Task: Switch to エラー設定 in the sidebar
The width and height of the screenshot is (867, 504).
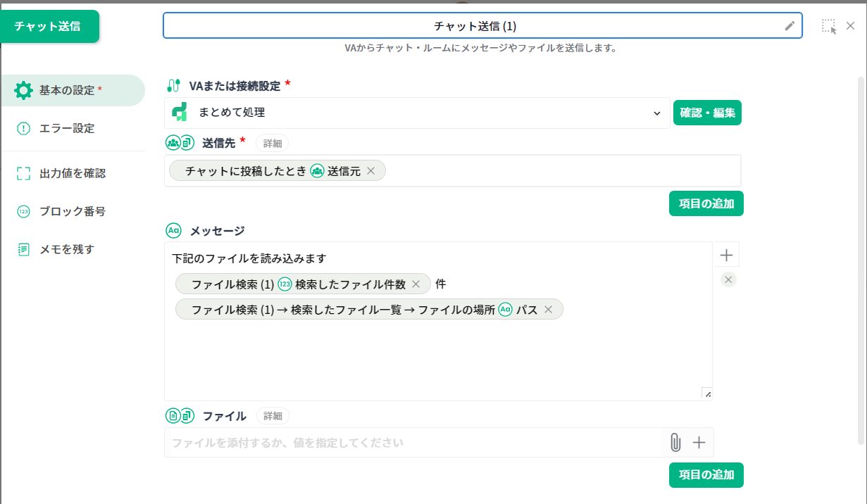Action: [x=67, y=128]
